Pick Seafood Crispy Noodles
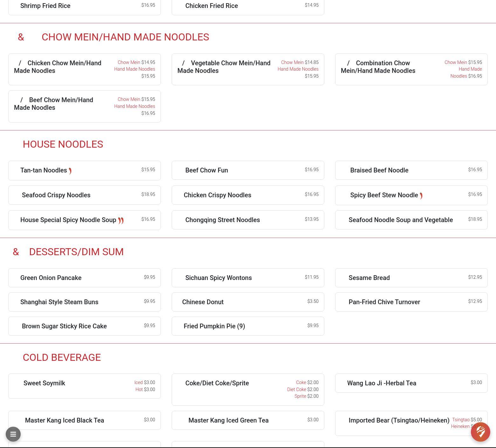 click(85, 195)
